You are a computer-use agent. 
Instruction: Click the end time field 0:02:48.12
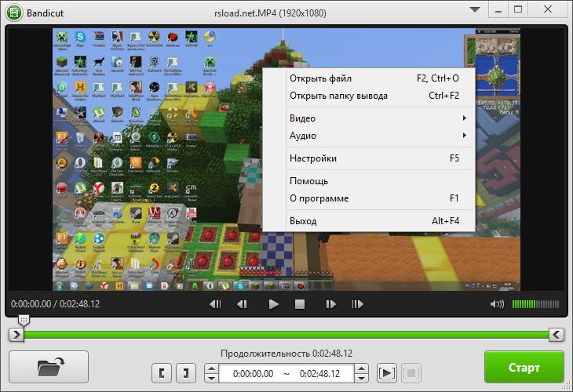point(319,374)
